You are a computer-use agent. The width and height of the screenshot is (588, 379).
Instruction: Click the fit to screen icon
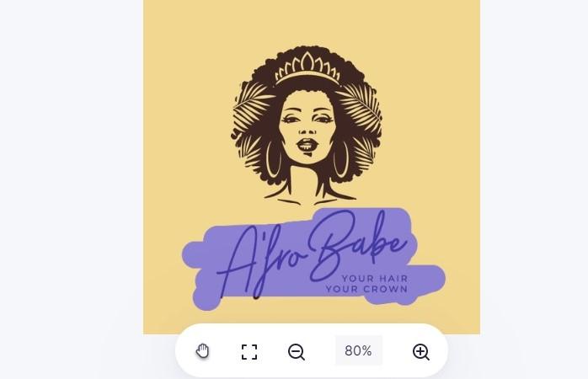pos(249,352)
